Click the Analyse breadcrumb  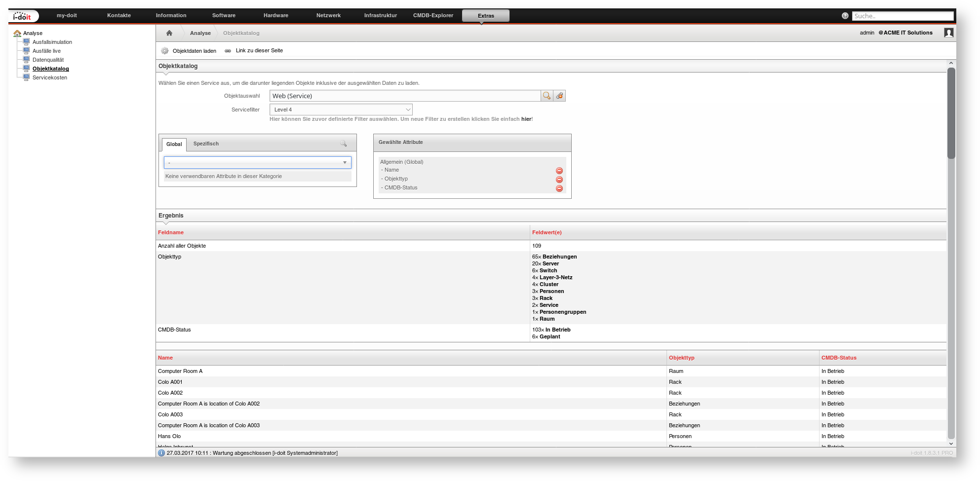pyautogui.click(x=200, y=33)
